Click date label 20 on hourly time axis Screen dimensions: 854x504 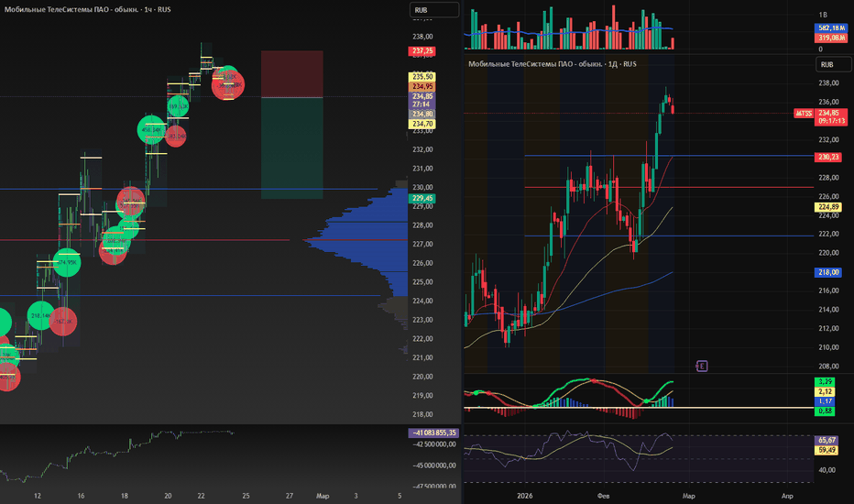(x=168, y=496)
